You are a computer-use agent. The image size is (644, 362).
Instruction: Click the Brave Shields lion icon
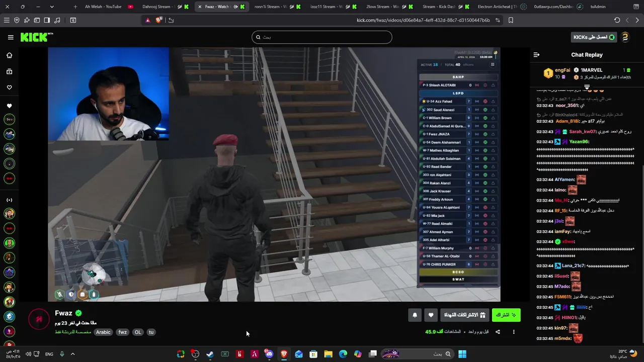[x=159, y=20]
